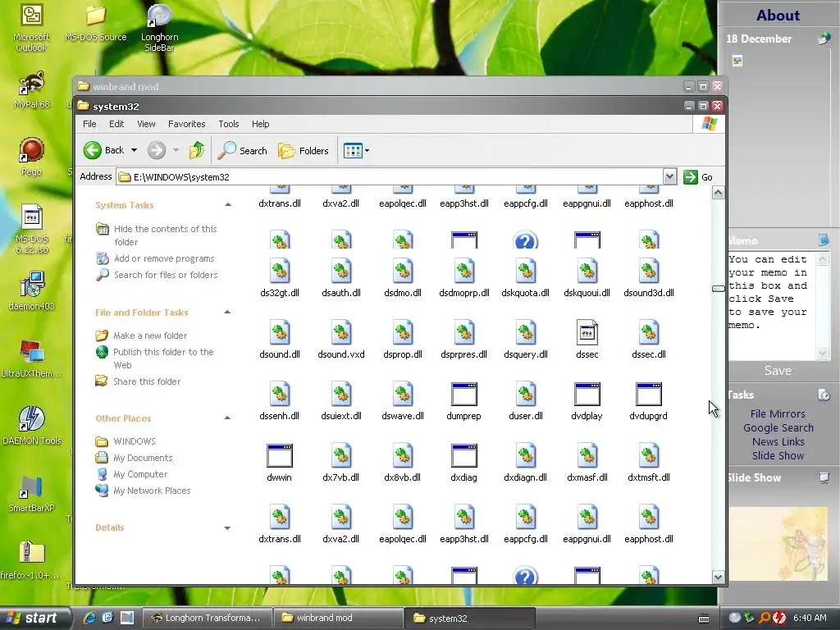The image size is (840, 630).
Task: Click file list scrollbar down arrow
Action: pyautogui.click(x=719, y=577)
